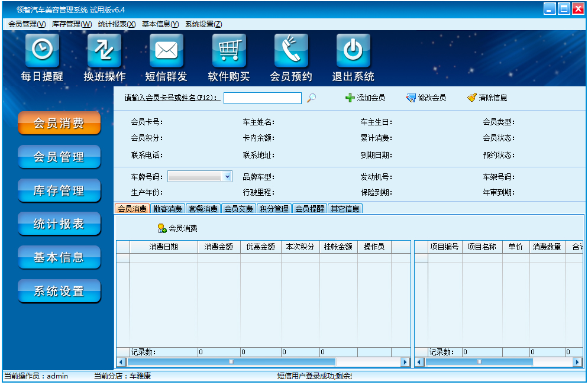The width and height of the screenshot is (588, 385).
Task: Switch to the 套餐消费 tab
Action: [x=203, y=209]
